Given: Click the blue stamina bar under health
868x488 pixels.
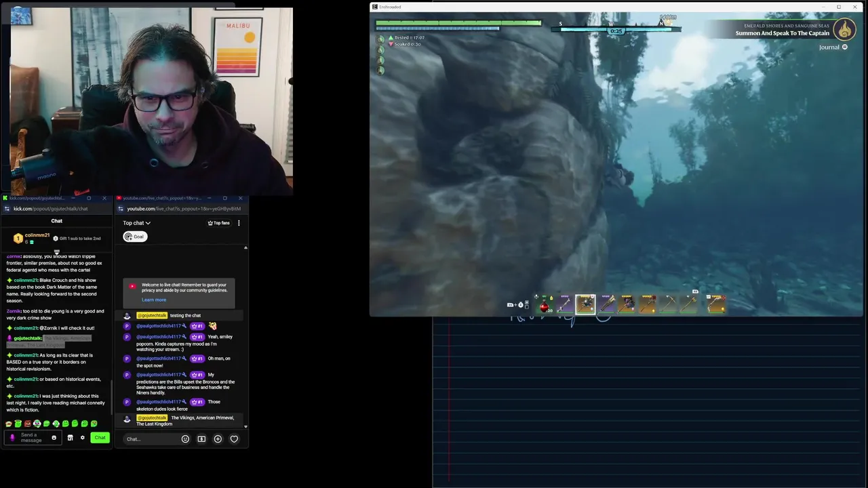Looking at the screenshot, I should 437,28.
